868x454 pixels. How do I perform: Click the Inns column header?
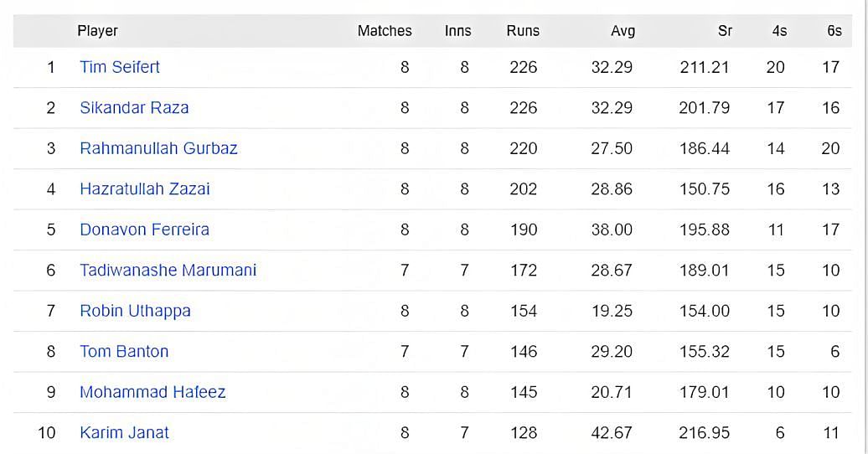(x=458, y=31)
